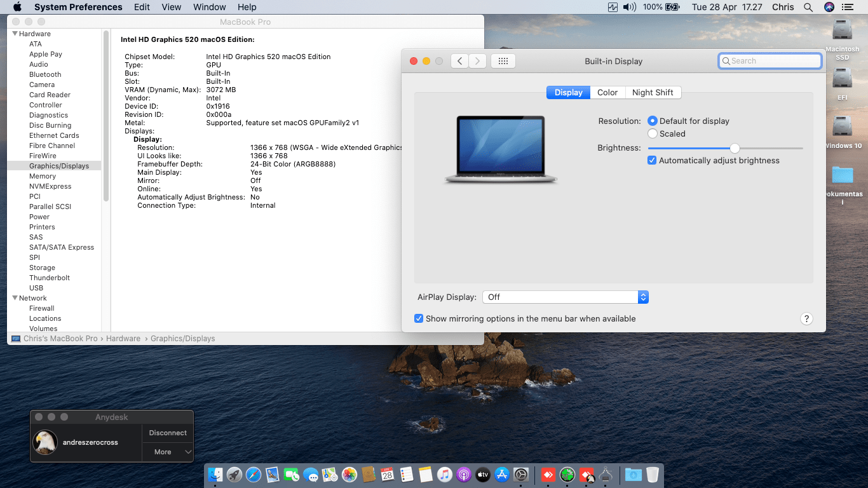Open the Help menu
This screenshot has width=868, height=488.
pos(247,7)
